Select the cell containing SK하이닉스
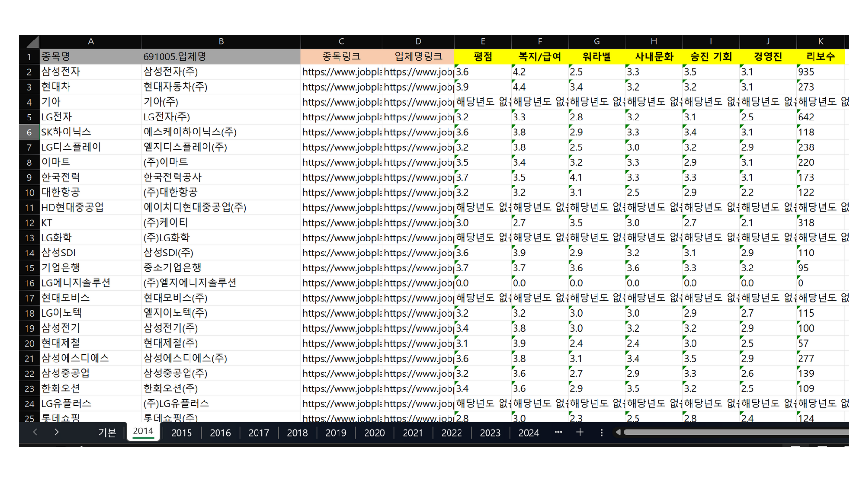The height and width of the screenshot is (482, 868). (91, 132)
